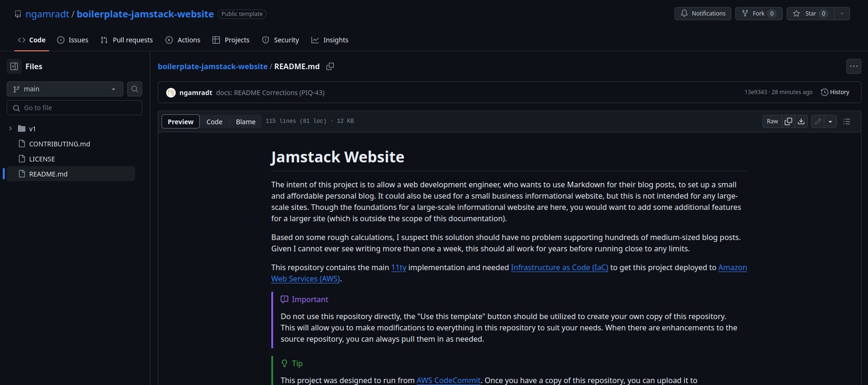Click the Important callout label
The width and height of the screenshot is (868, 385).
(310, 299)
